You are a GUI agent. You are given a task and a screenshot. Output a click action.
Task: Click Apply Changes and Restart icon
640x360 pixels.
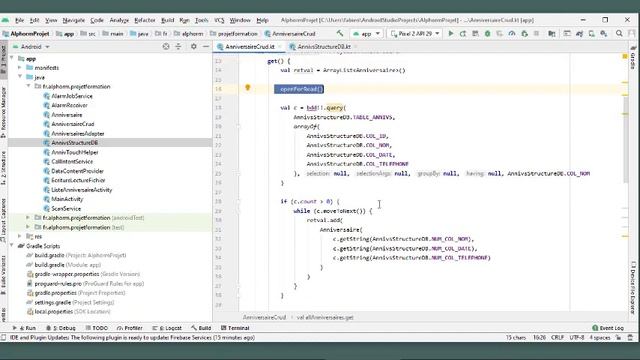click(463, 33)
